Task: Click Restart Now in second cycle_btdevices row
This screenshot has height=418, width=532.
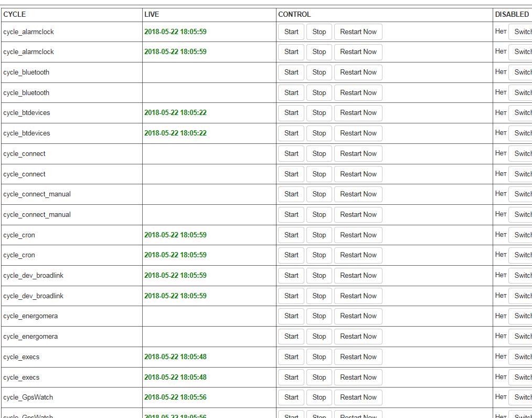Action: click(x=358, y=133)
